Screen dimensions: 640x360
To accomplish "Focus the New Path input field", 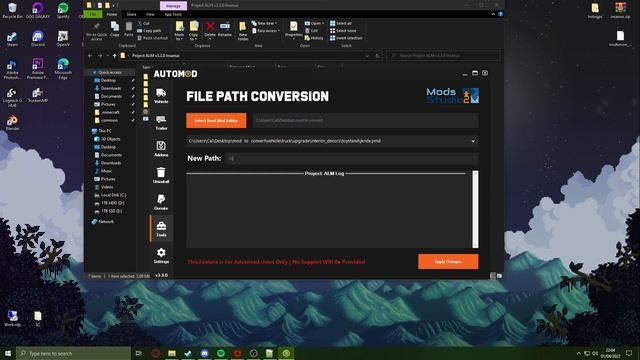I will point(352,158).
